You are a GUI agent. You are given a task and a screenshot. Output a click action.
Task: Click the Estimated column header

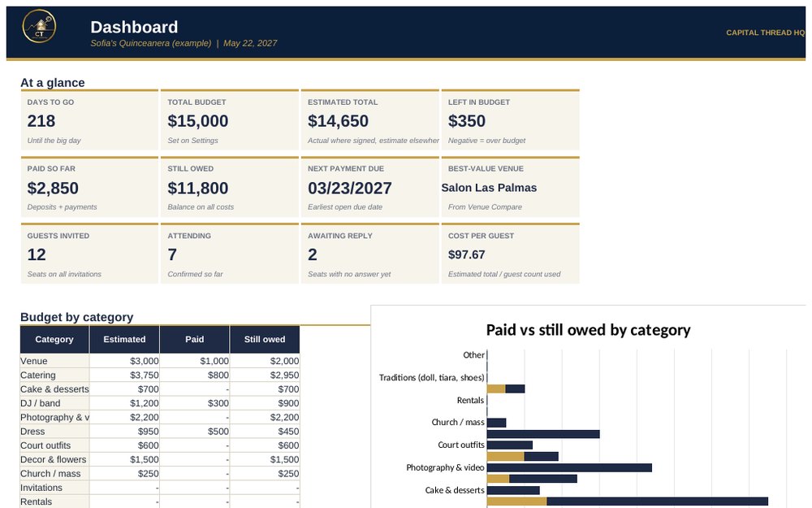pyautogui.click(x=124, y=339)
